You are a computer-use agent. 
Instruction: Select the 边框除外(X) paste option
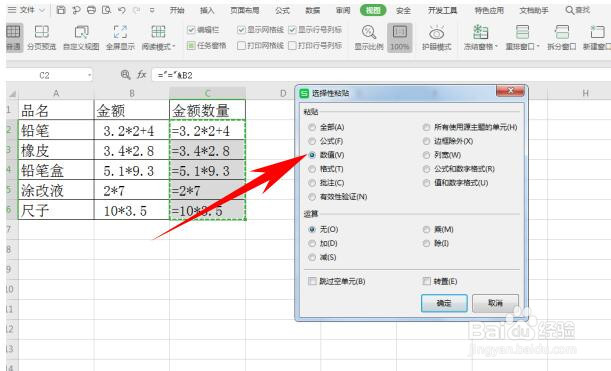(427, 141)
